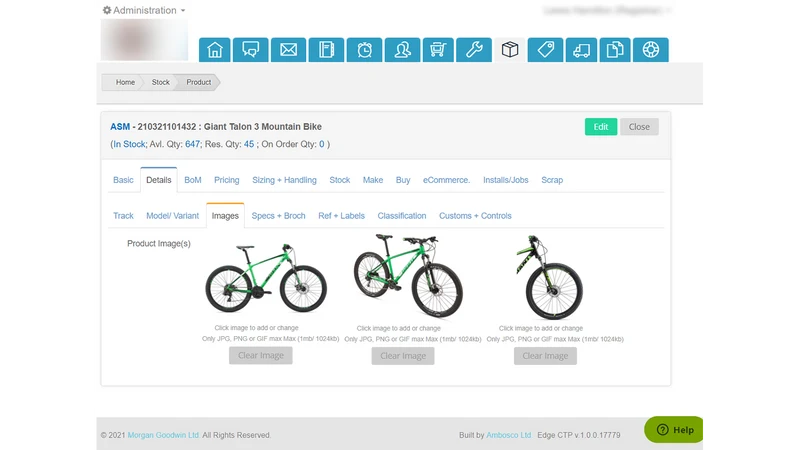Open the Customs + Controls sub-tab

[475, 216]
